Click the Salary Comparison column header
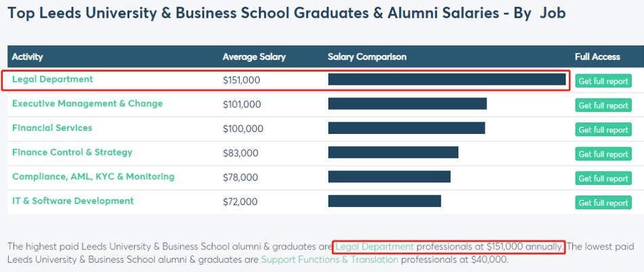The width and height of the screenshot is (644, 272). click(367, 58)
